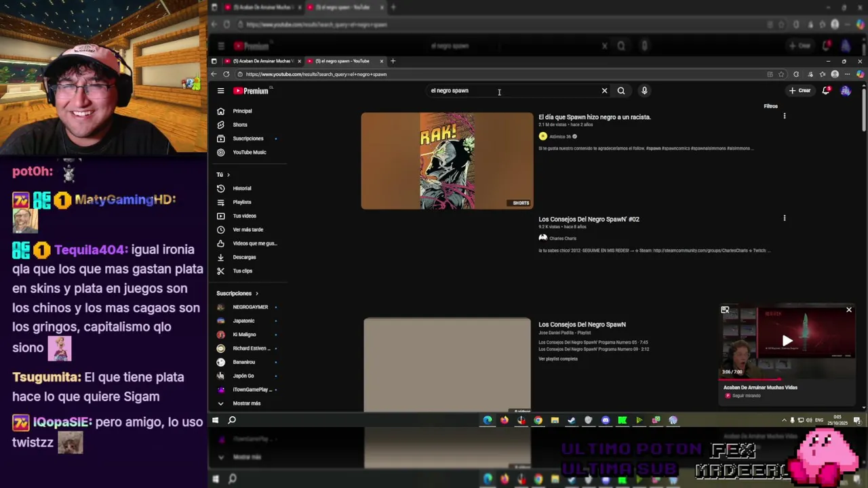
Task: Close the miniplayer with X
Action: [848, 310]
